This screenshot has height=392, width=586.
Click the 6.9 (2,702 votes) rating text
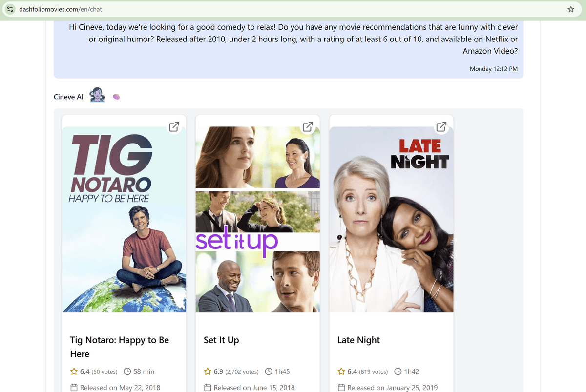236,371
